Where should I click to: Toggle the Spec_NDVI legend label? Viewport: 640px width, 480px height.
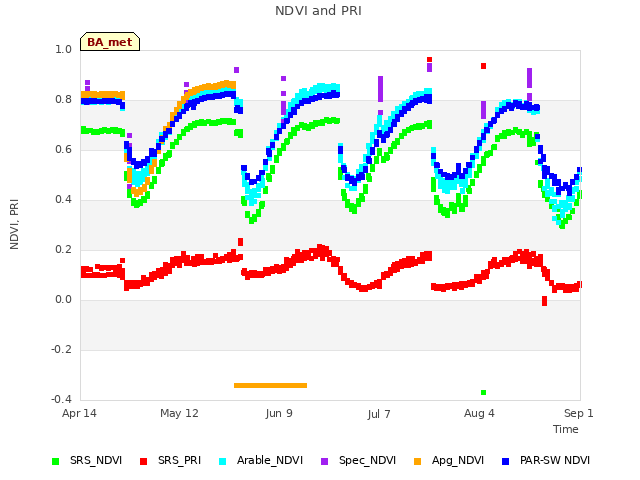tap(367, 460)
